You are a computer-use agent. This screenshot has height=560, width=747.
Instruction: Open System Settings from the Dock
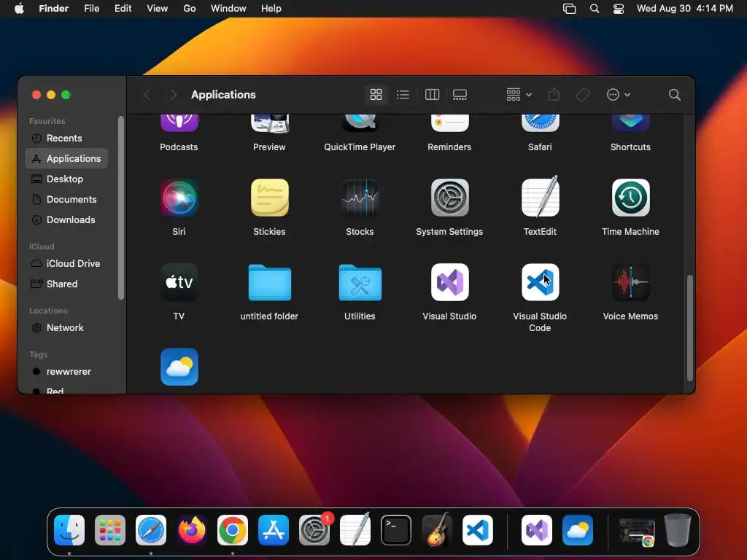point(314,530)
